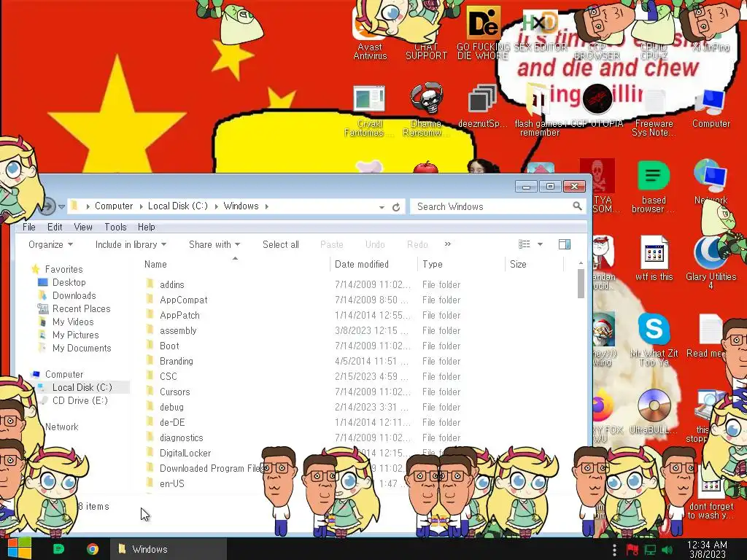747x560 pixels.
Task: Click Select all in toolbar
Action: pyautogui.click(x=281, y=244)
